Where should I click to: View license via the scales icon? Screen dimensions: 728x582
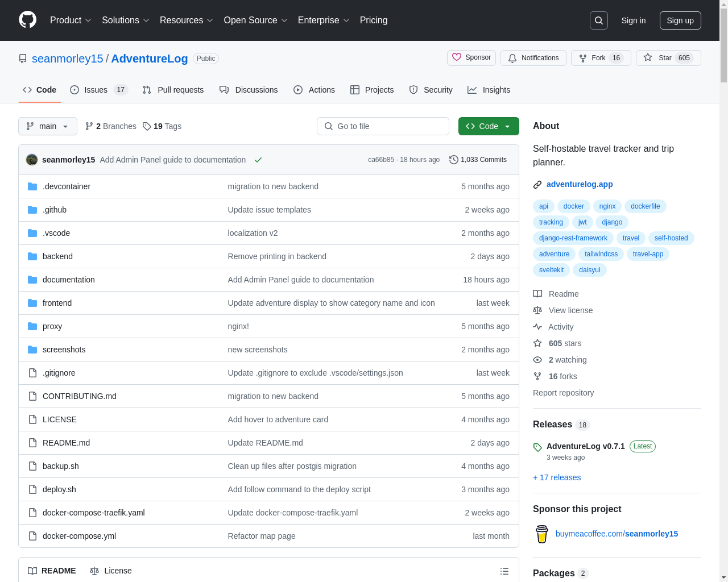pyautogui.click(x=537, y=310)
